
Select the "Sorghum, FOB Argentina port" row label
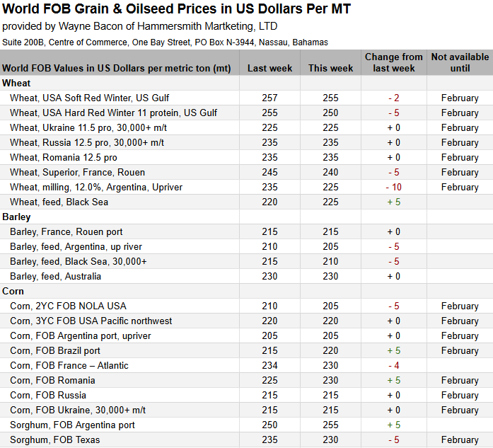pos(72,425)
